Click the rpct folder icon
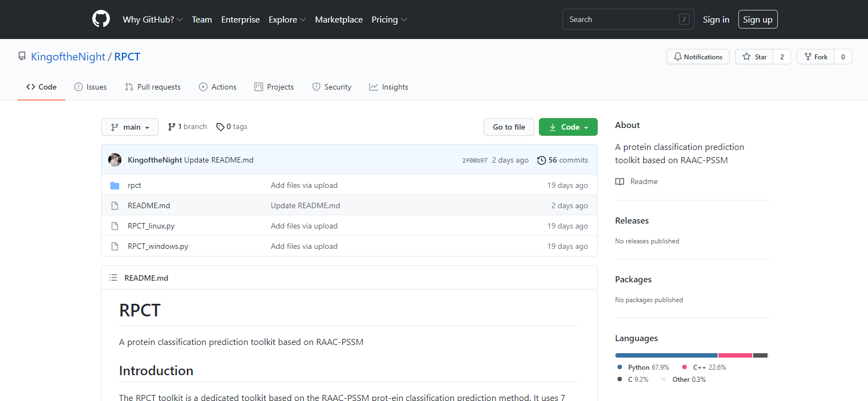The image size is (868, 401). tap(115, 186)
